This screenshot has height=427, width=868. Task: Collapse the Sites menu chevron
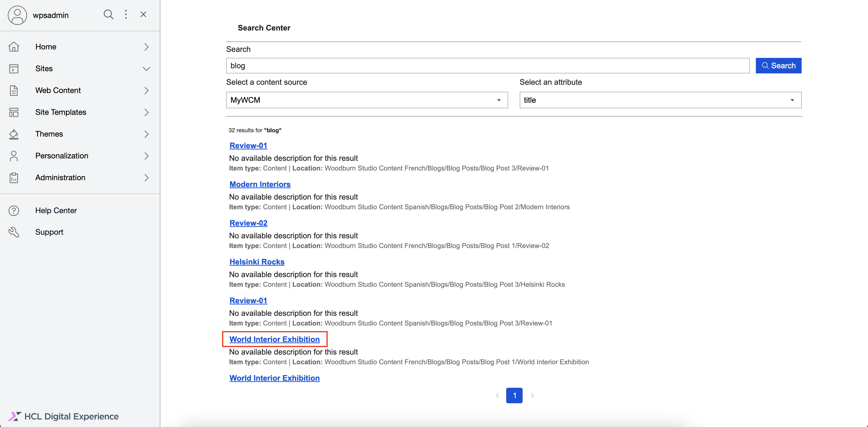[146, 69]
